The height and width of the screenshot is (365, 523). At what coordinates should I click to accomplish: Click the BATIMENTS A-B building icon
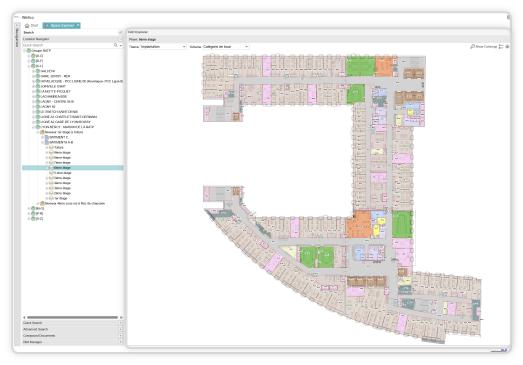[47, 142]
